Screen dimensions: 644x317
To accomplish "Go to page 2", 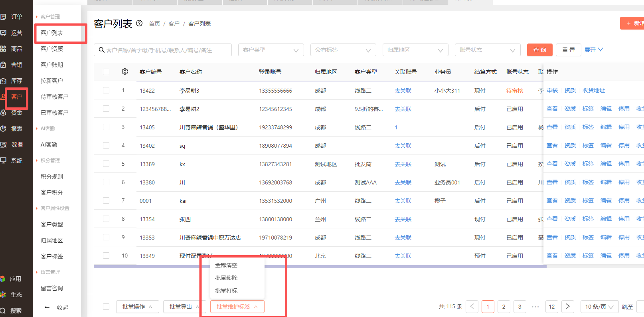I will click(x=504, y=307).
